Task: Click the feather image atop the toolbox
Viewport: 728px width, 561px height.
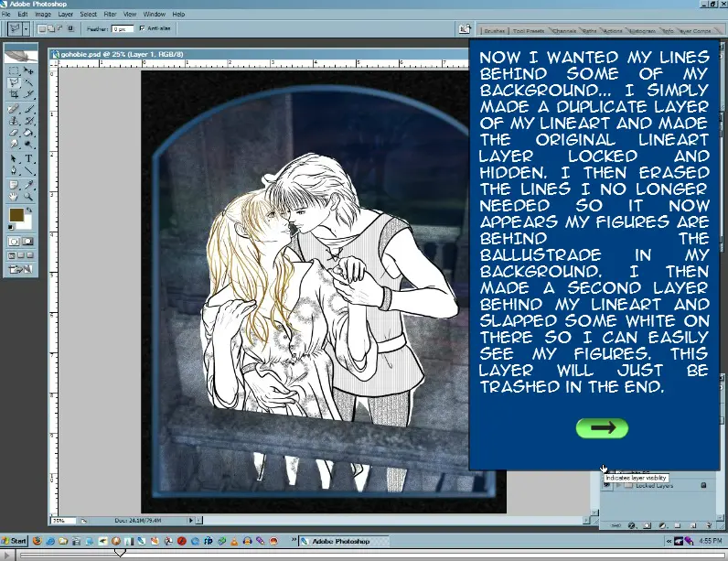Action: point(21,55)
